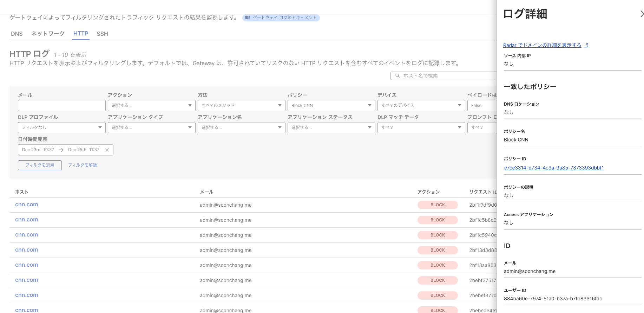Switch to the DNS tab
The image size is (644, 313).
pos(17,34)
